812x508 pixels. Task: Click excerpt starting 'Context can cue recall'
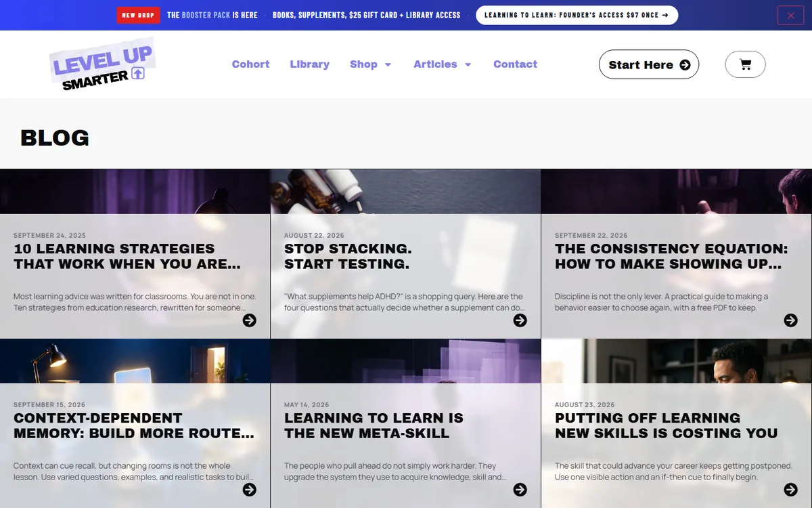click(x=133, y=471)
